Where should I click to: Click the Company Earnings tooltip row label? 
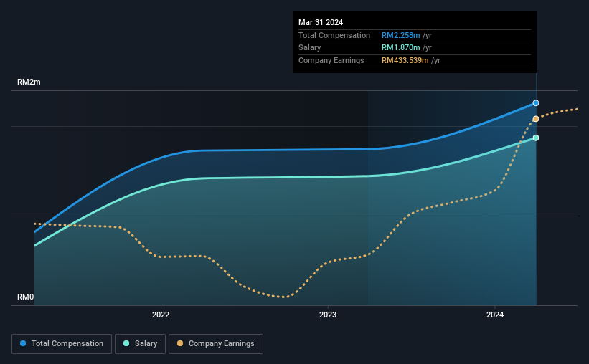tap(331, 60)
